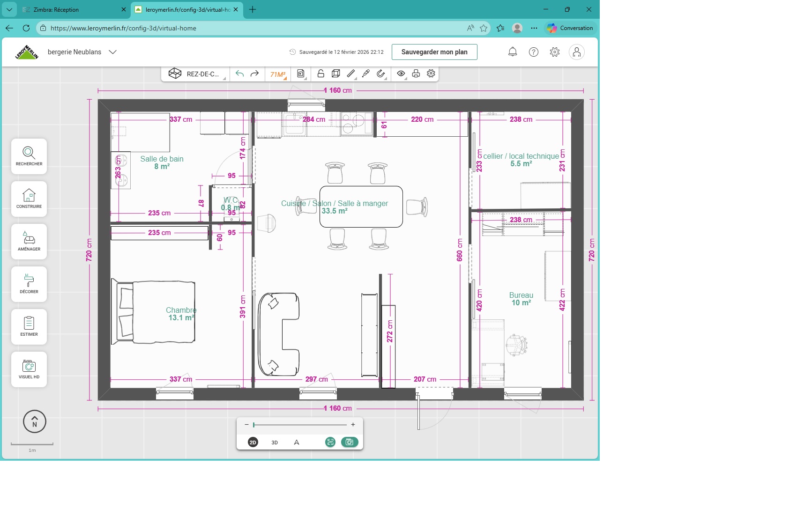
Task: Switch to the 3D view mode
Action: pyautogui.click(x=275, y=442)
